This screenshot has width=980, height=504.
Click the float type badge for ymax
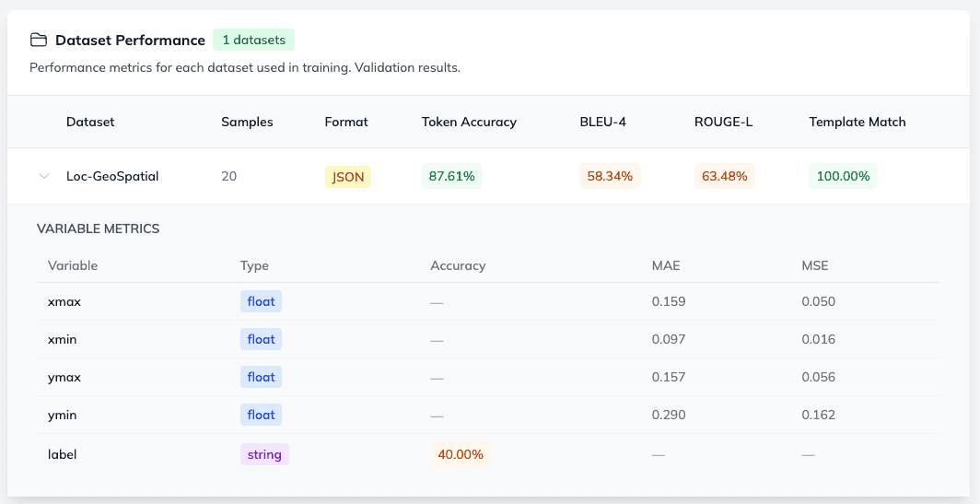click(x=262, y=377)
